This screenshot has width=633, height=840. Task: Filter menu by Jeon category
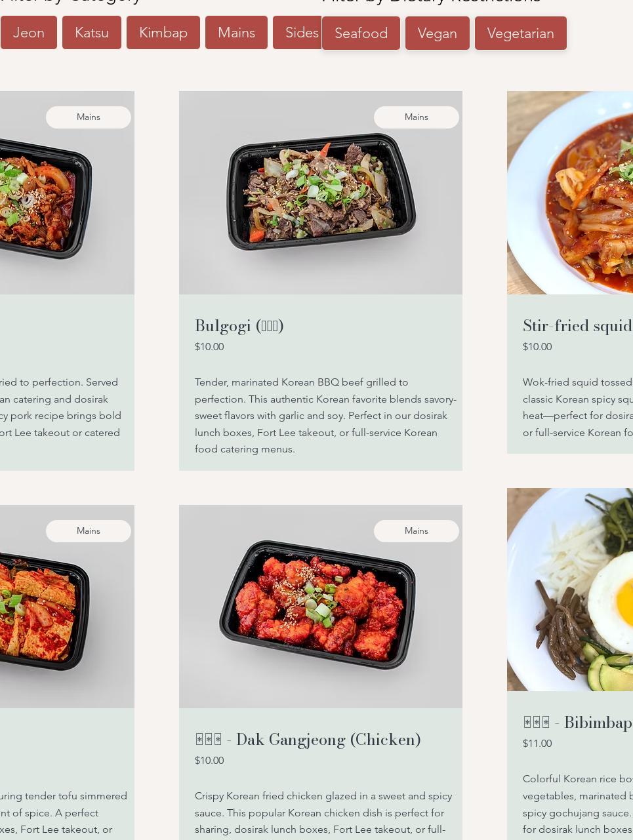click(x=29, y=32)
